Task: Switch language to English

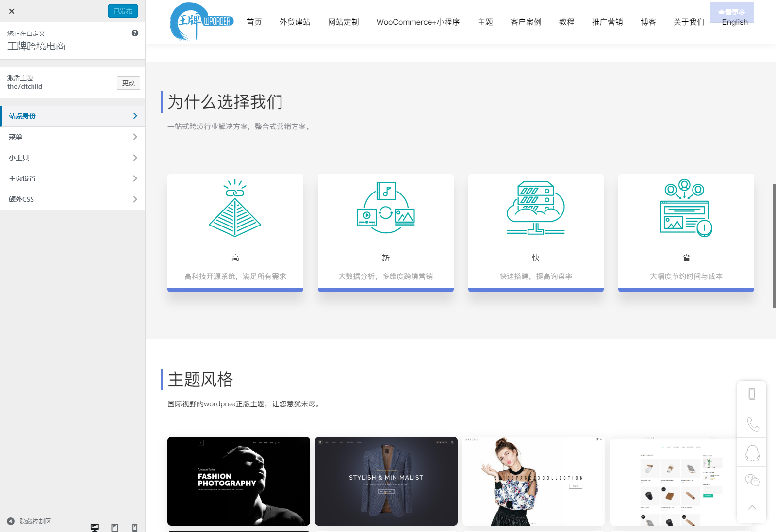Action: click(x=735, y=22)
